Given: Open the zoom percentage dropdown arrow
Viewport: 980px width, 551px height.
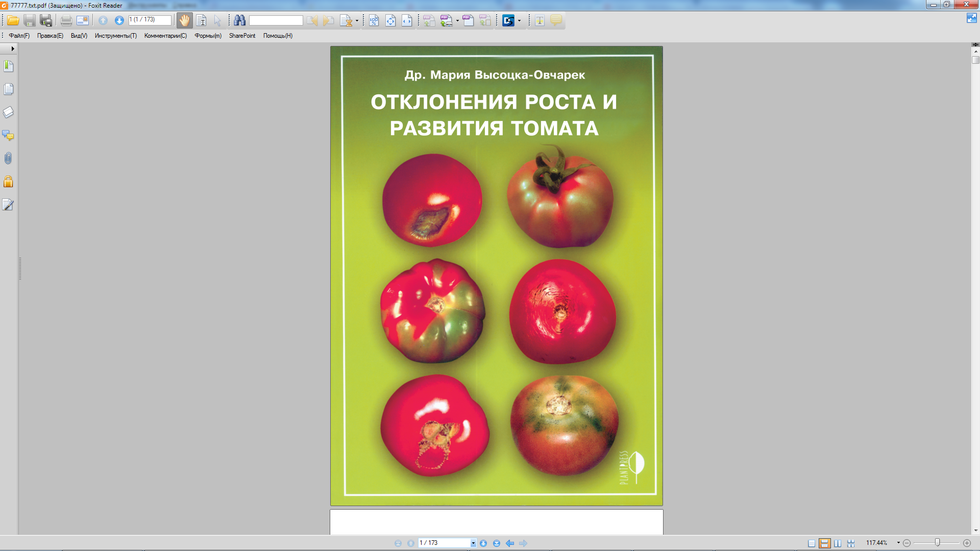Looking at the screenshot, I should (x=898, y=543).
